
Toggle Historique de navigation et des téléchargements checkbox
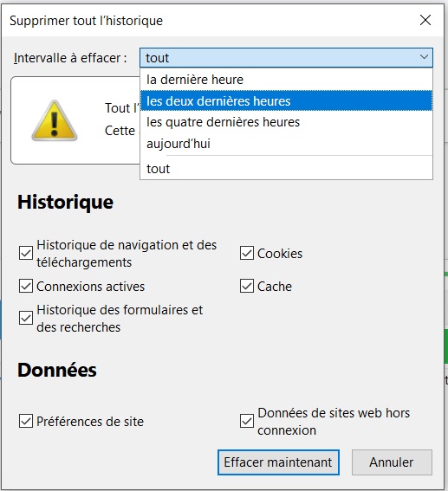click(26, 253)
